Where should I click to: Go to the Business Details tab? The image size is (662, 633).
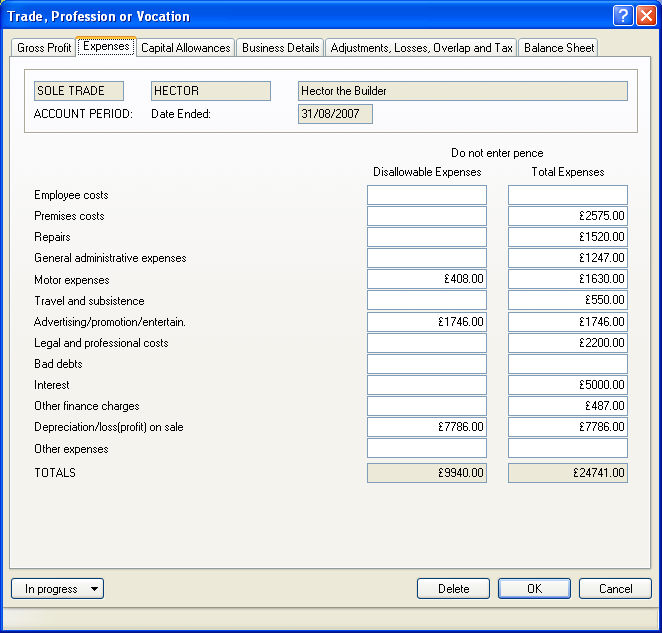click(281, 48)
